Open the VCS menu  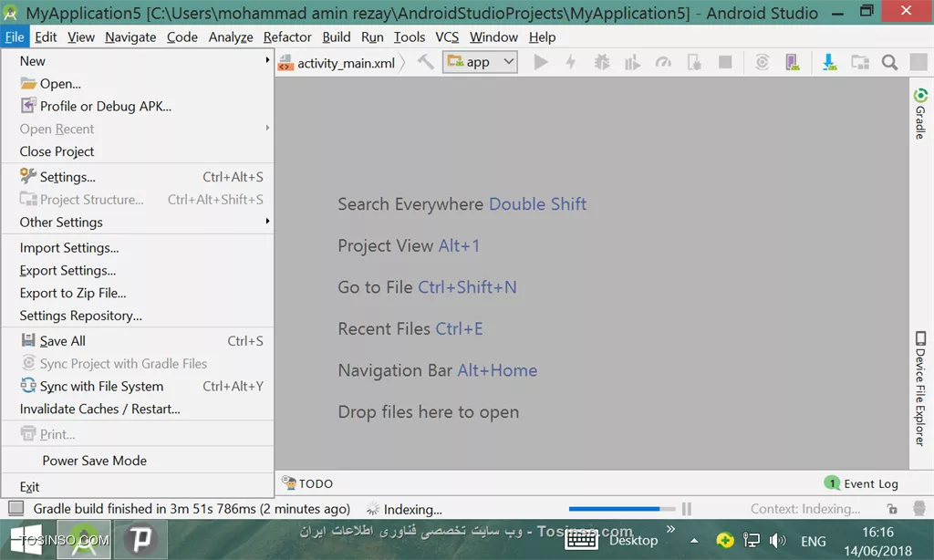pos(447,36)
